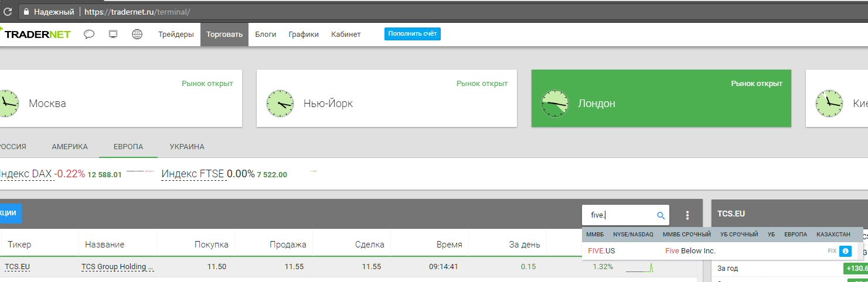Filter search by ММВБ exchange
868x282 pixels.
click(595, 234)
